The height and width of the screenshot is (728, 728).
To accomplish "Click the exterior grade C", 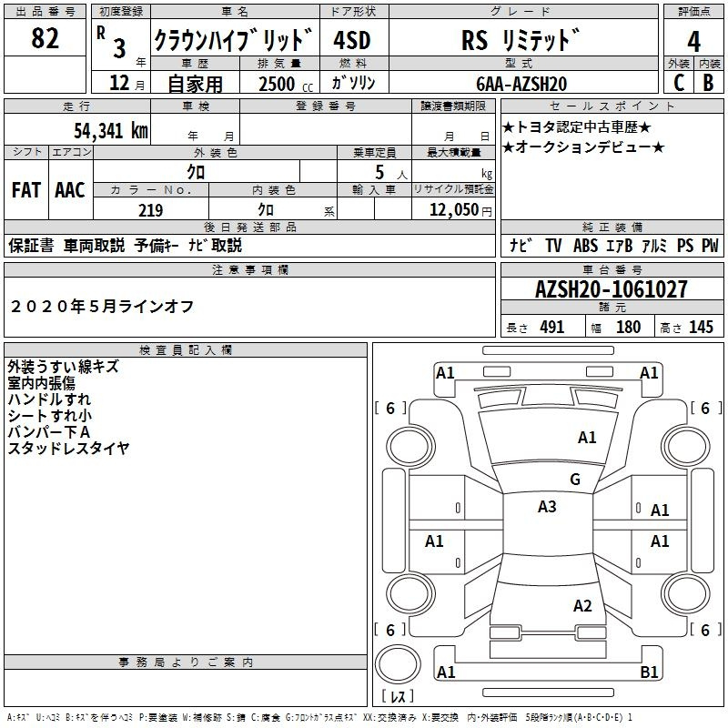I will pos(677,83).
